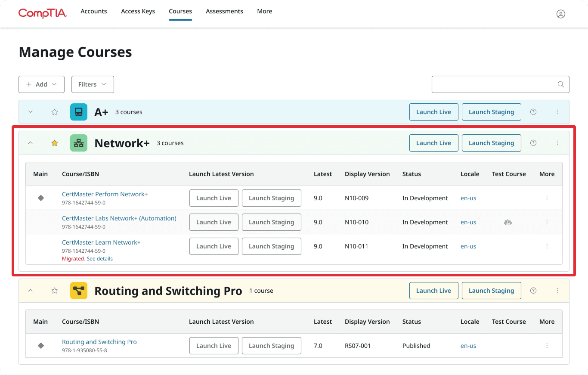This screenshot has height=375, width=588.
Task: Click the See details migration link
Action: click(x=100, y=259)
